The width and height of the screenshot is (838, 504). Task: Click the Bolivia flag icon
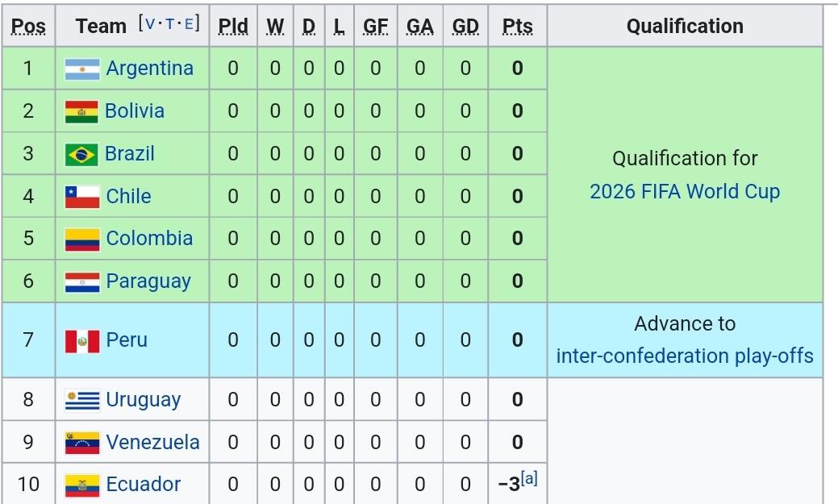coord(81,112)
